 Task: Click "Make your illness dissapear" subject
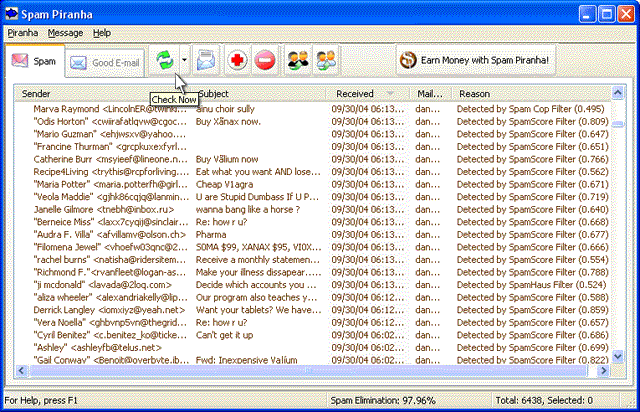click(x=258, y=272)
